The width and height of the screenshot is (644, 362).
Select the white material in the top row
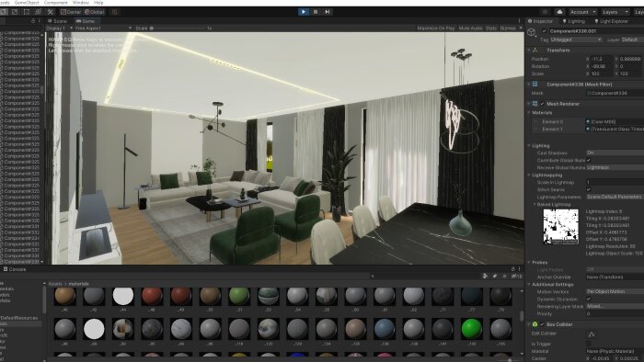pyautogui.click(x=123, y=296)
